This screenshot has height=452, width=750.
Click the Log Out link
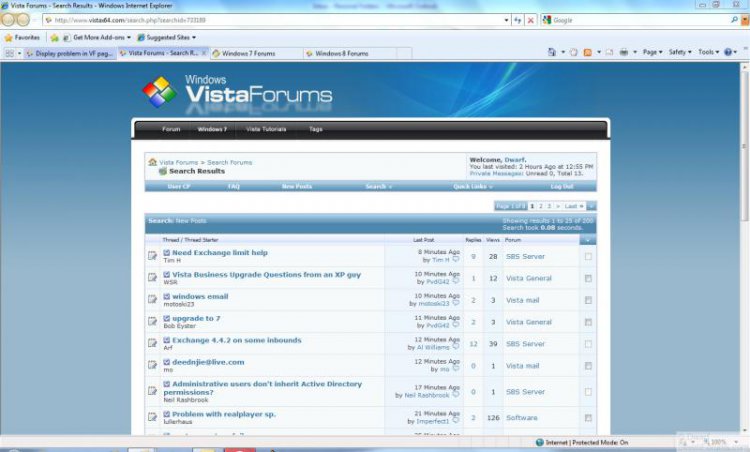coord(562,187)
